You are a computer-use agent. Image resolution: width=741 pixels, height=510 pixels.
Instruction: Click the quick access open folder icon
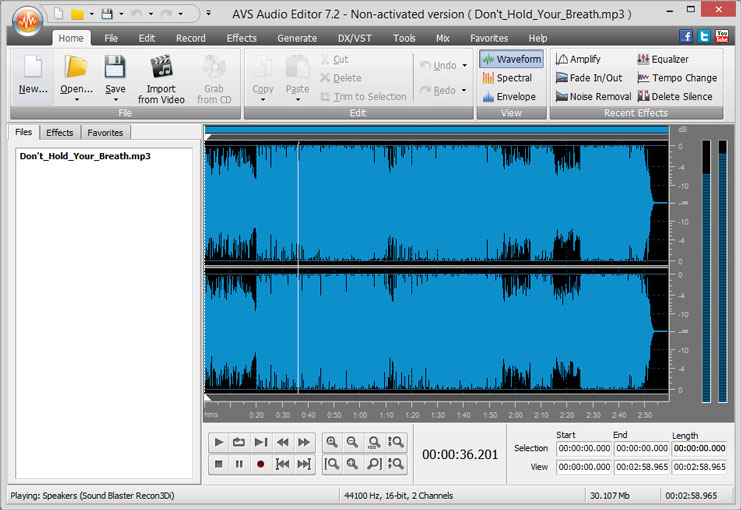77,14
